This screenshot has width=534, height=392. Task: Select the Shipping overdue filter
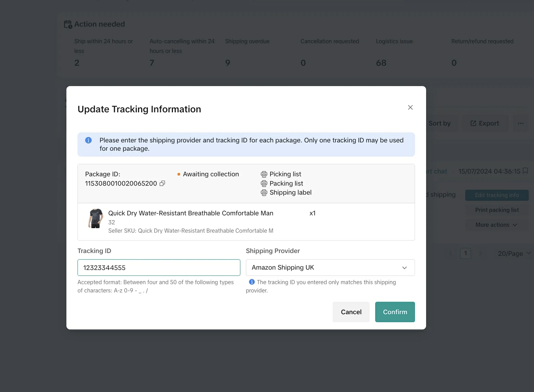point(247,52)
